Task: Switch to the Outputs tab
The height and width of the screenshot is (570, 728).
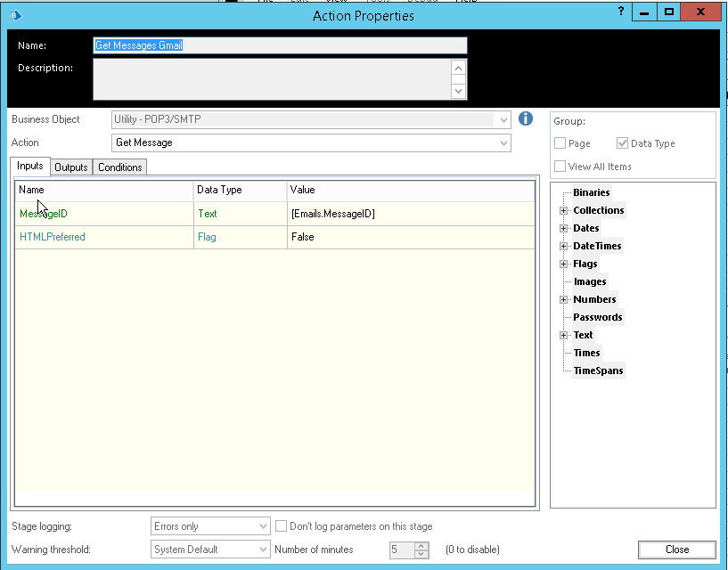Action: (x=71, y=167)
